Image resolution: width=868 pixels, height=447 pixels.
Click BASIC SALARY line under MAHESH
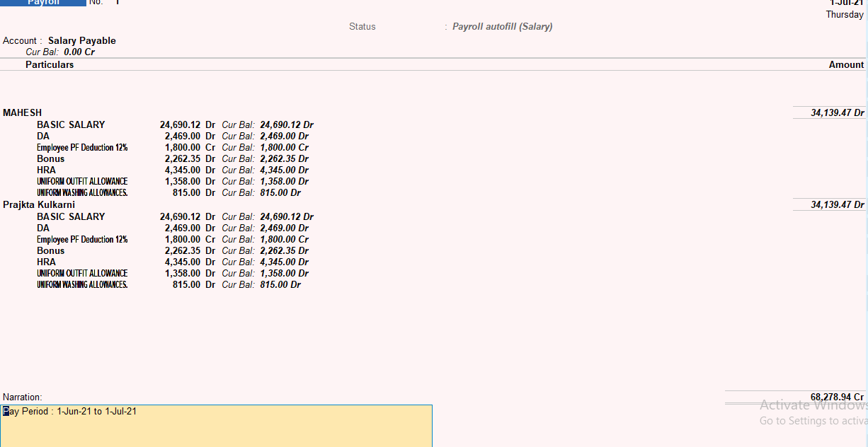(x=71, y=124)
